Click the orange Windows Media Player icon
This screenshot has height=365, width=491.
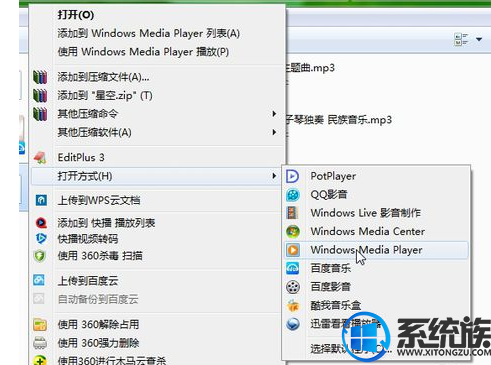point(293,250)
